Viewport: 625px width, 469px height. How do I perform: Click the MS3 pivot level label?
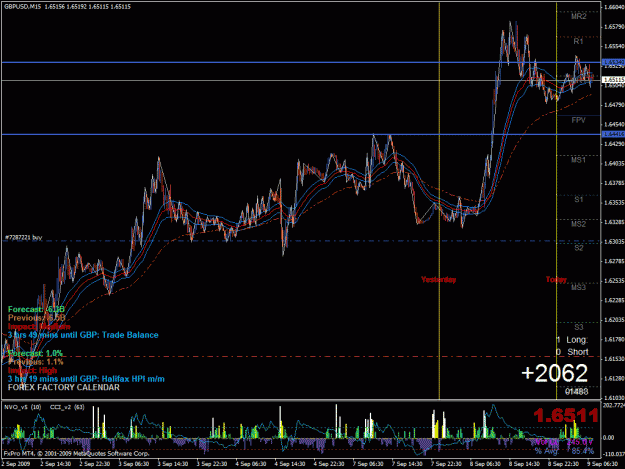pyautogui.click(x=578, y=287)
